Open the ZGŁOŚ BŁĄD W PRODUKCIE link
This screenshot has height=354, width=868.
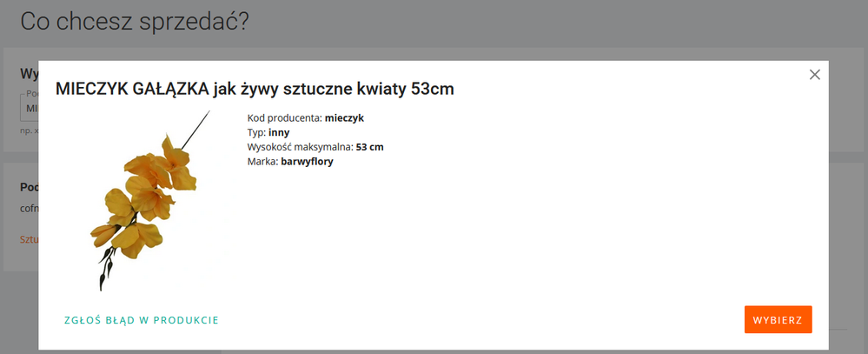coord(142,320)
